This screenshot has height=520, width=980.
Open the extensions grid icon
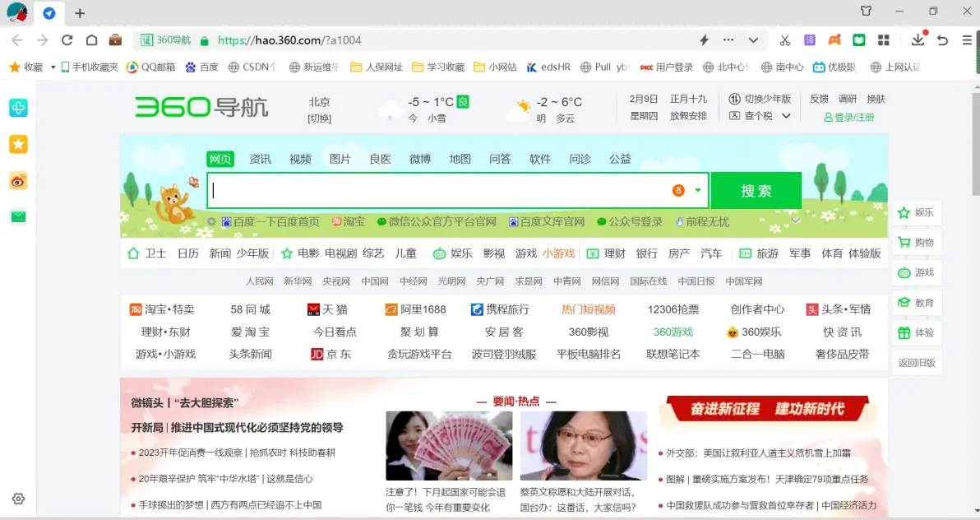pos(884,40)
